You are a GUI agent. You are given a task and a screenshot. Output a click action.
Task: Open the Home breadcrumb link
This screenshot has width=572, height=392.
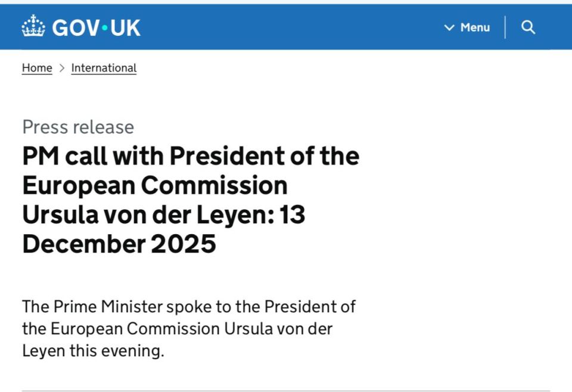[37, 68]
